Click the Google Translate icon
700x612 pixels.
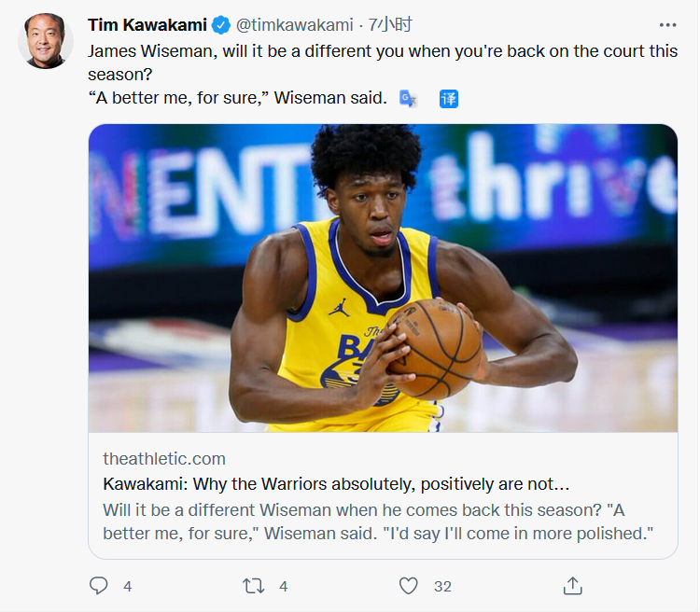click(408, 98)
